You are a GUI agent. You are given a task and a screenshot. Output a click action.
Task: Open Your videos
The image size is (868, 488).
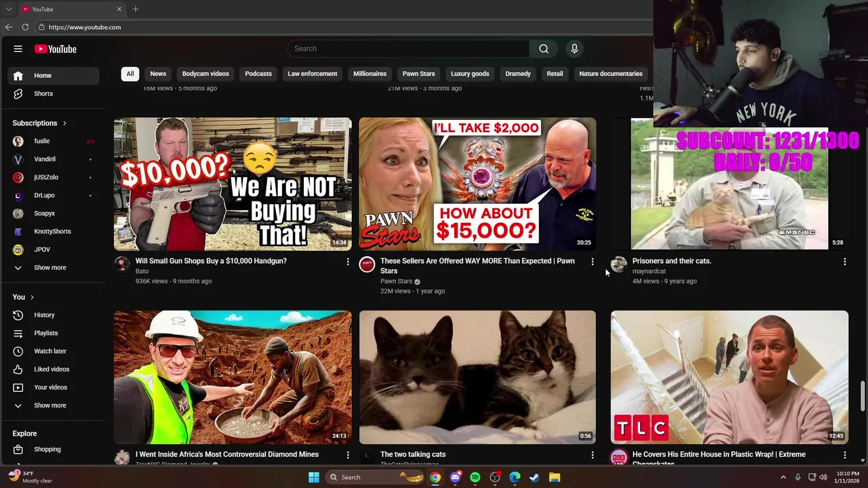pyautogui.click(x=54, y=387)
